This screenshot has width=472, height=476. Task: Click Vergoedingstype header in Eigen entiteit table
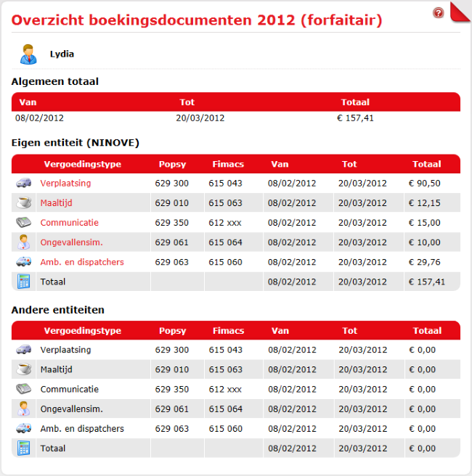pyautogui.click(x=83, y=164)
